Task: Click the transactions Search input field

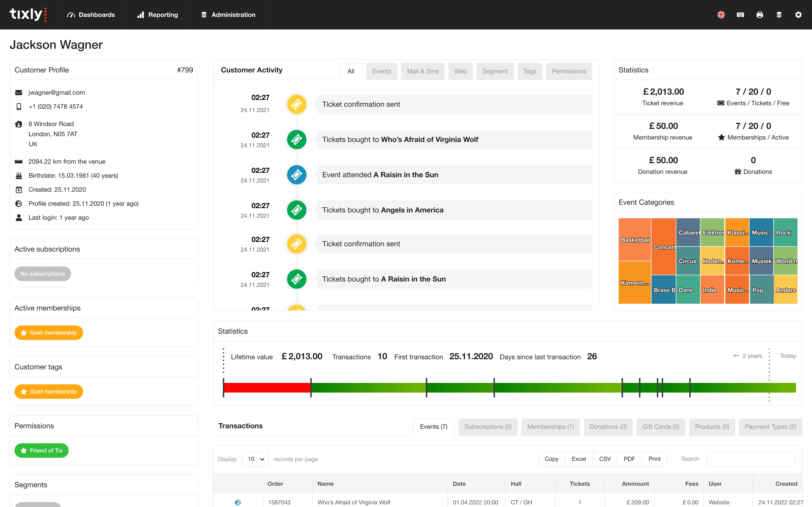Action: coord(750,459)
